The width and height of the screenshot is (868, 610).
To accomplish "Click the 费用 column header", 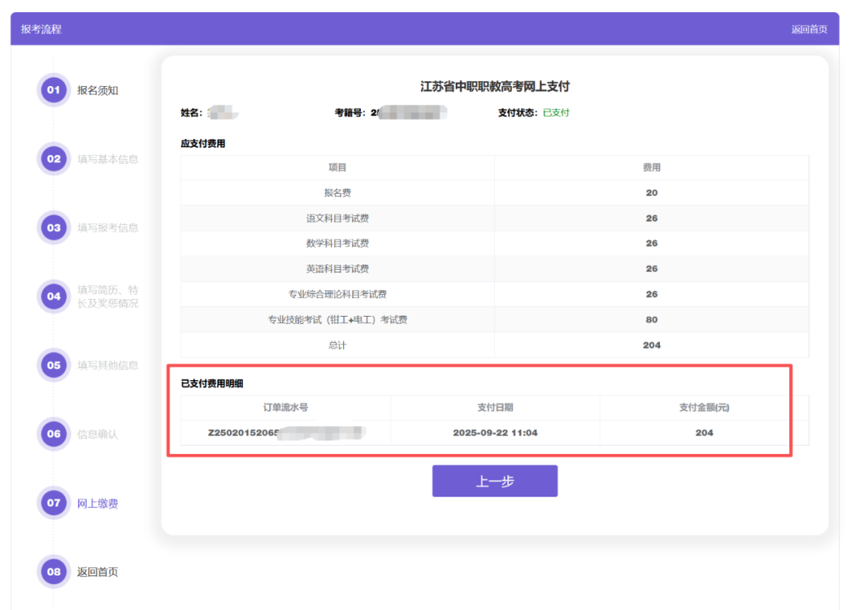I will click(x=652, y=167).
